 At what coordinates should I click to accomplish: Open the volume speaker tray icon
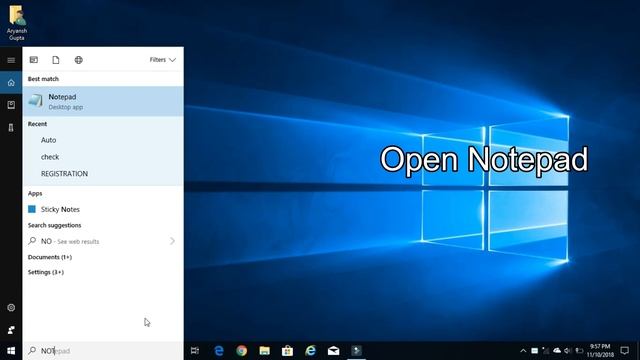567,351
